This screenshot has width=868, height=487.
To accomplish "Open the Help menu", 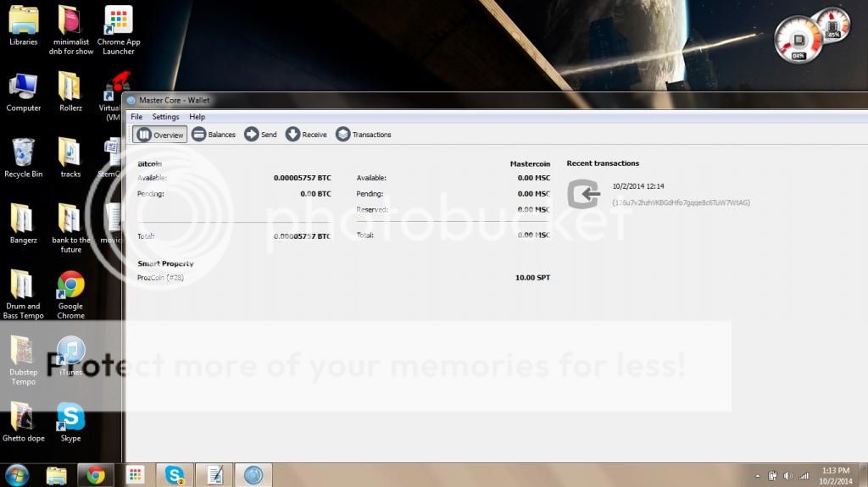I will pos(197,117).
